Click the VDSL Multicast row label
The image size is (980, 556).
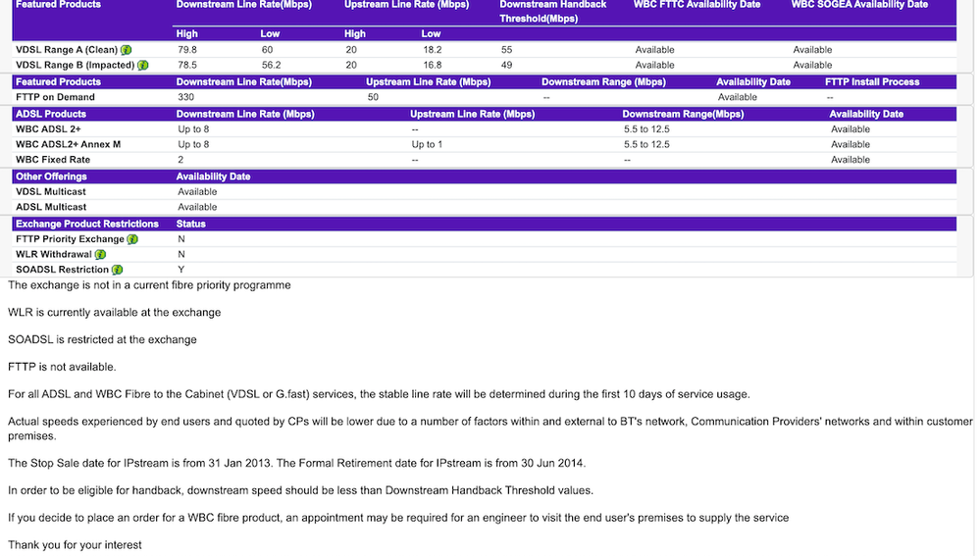[51, 192]
